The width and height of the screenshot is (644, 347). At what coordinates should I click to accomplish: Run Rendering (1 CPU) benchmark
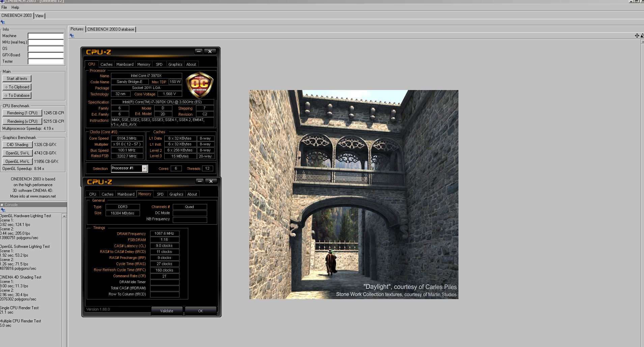[x=22, y=113]
